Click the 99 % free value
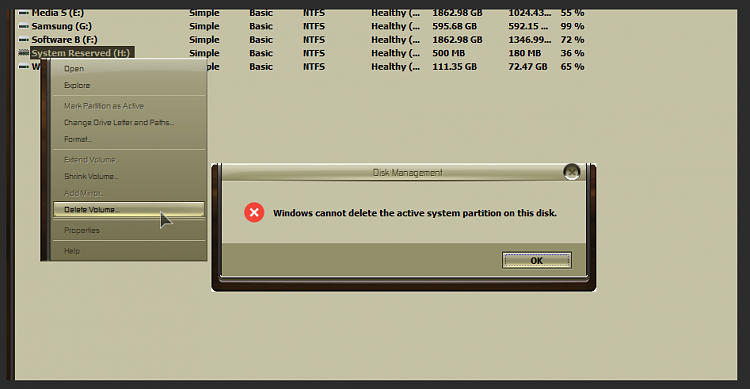 click(x=573, y=26)
